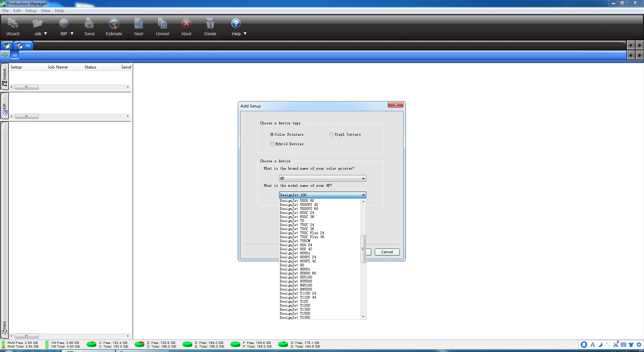Pick DesignJet T1100 44 from list
Viewport: 644px width, 352px height.
click(298, 298)
